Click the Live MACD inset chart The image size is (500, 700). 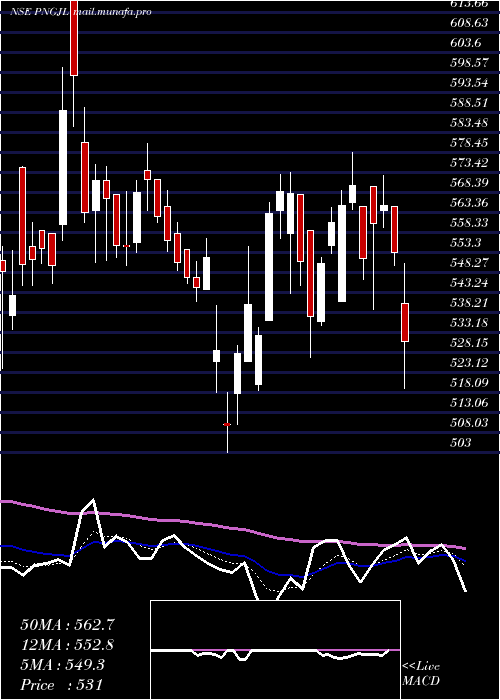click(275, 650)
